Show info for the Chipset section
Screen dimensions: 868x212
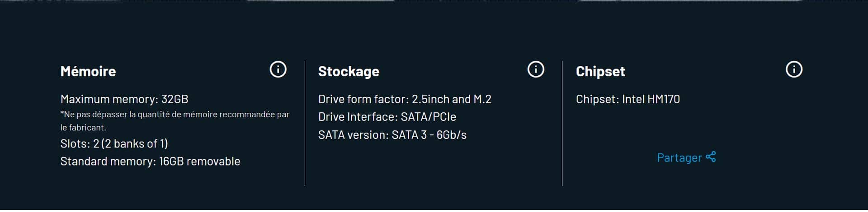794,69
